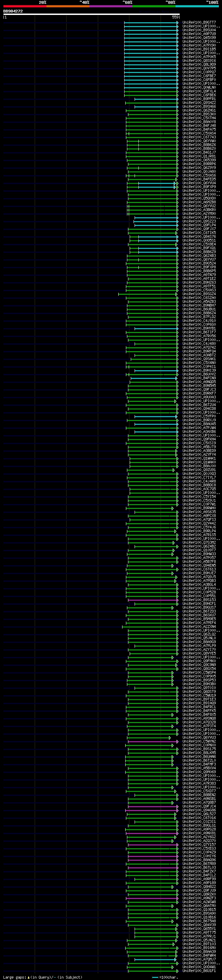Screen dimensions: 222x980
Task: Open hit UniRef100_Q1WAK1
Action: click(199, 459)
